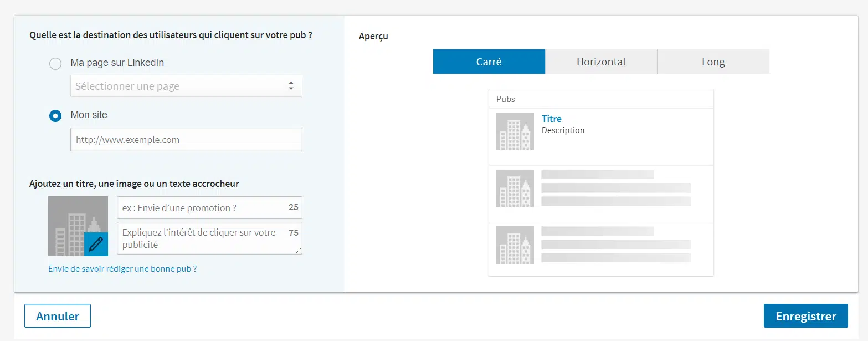The height and width of the screenshot is (341, 868).
Task: Click the building icon beside Titre in preview
Action: tap(515, 131)
